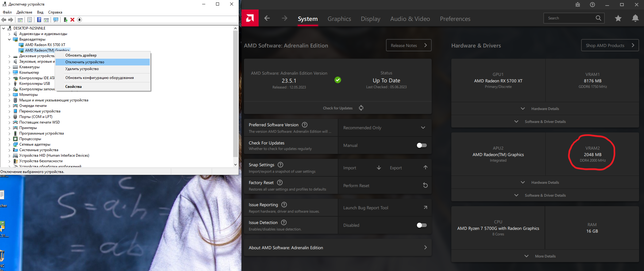
Task: Click Import snap settings button
Action: tap(362, 168)
